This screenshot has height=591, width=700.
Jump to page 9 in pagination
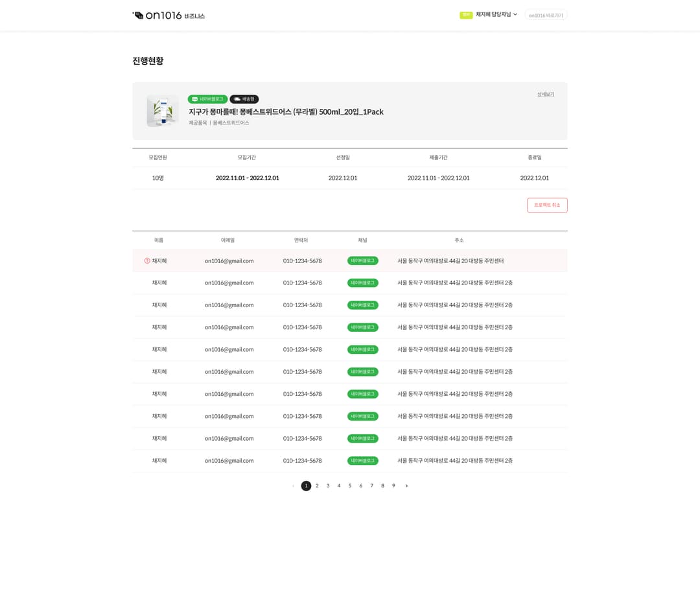pos(393,486)
